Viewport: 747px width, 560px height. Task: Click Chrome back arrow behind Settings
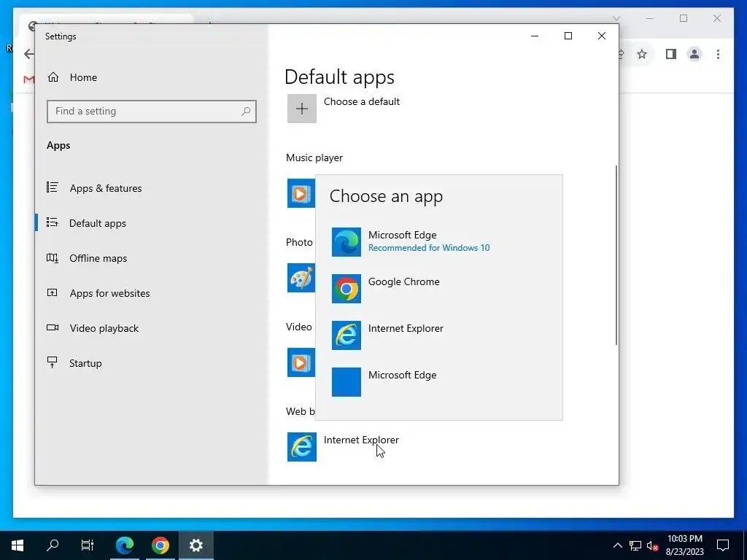click(x=29, y=54)
